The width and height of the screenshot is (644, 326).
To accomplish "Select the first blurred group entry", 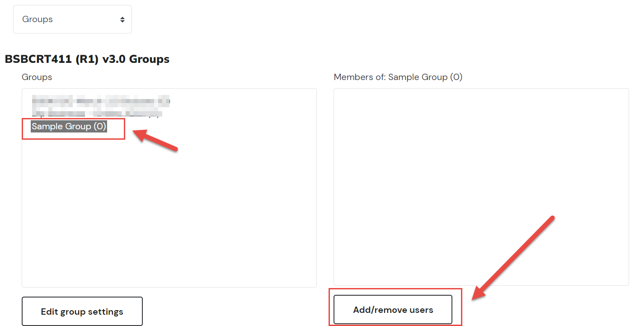I will click(x=100, y=101).
